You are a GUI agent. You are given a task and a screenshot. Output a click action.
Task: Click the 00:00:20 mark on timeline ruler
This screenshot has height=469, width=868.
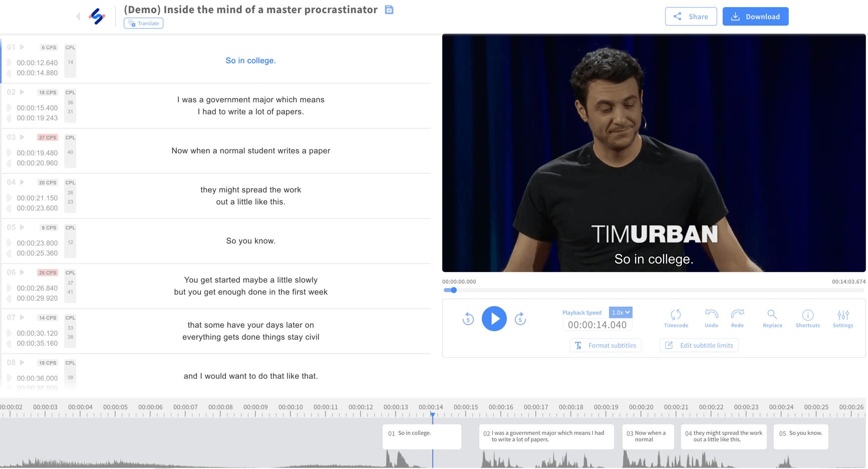641,407
